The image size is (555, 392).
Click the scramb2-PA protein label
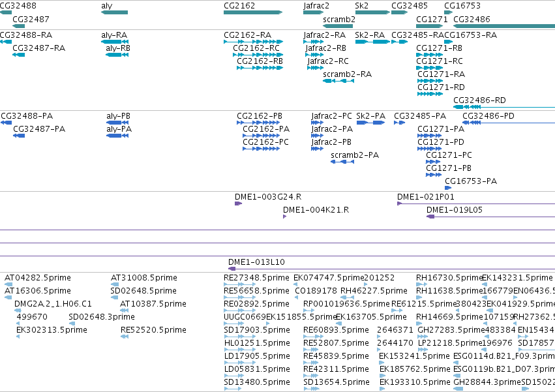click(355, 155)
